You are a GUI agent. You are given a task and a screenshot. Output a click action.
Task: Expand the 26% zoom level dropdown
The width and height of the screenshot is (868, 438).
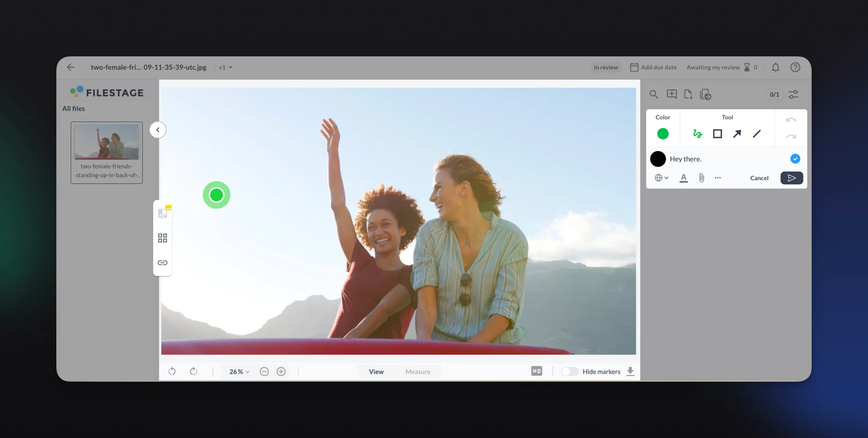[239, 372]
